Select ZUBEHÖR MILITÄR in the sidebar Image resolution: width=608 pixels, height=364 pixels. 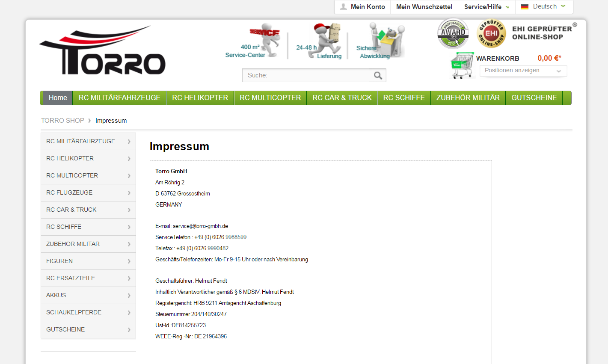click(88, 244)
